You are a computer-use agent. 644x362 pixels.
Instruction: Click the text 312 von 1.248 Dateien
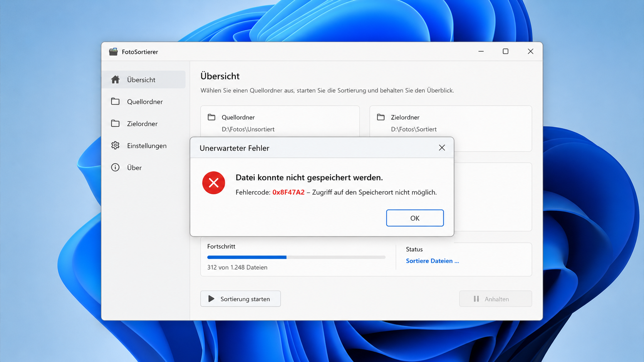(237, 267)
